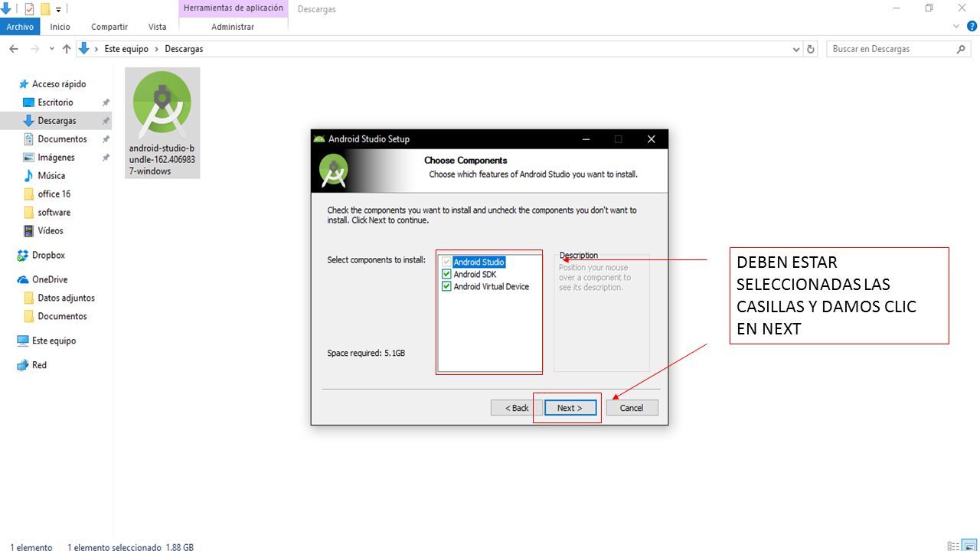Click the Descargas breadcrumb
Viewport: 980px width, 551px height.
point(184,49)
